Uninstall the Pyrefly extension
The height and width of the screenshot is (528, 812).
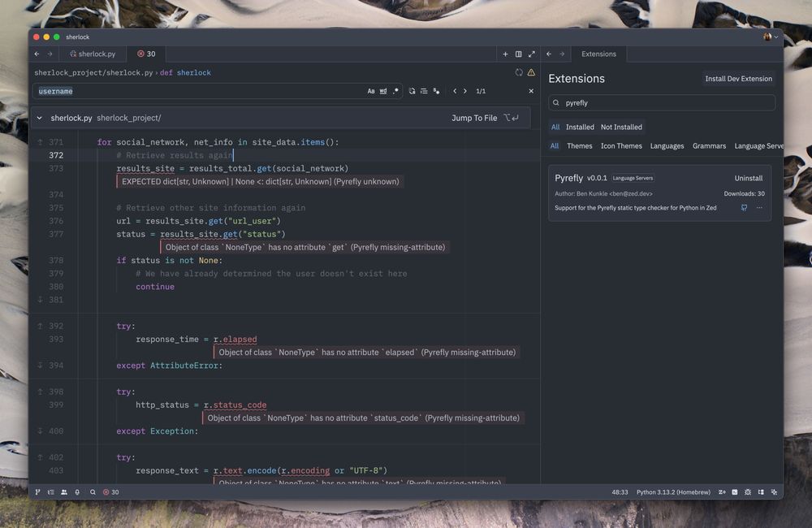749,178
